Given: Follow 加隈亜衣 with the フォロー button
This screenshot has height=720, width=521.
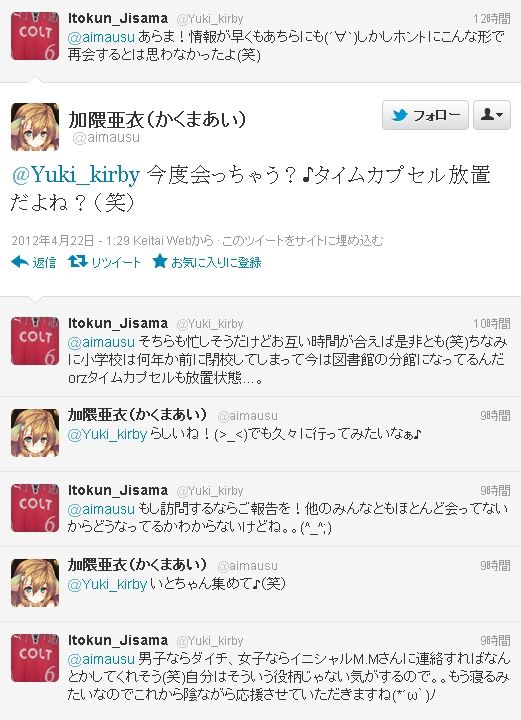Looking at the screenshot, I should (425, 115).
